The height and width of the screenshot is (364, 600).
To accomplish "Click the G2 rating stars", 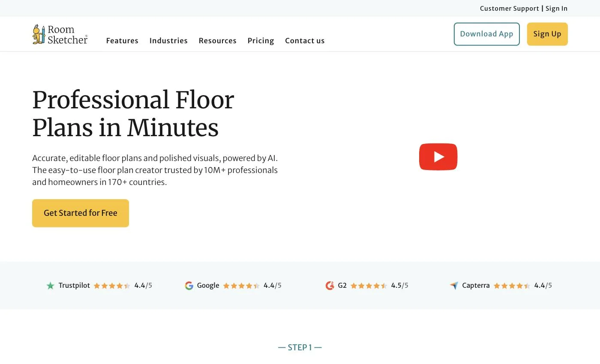I will click(369, 286).
